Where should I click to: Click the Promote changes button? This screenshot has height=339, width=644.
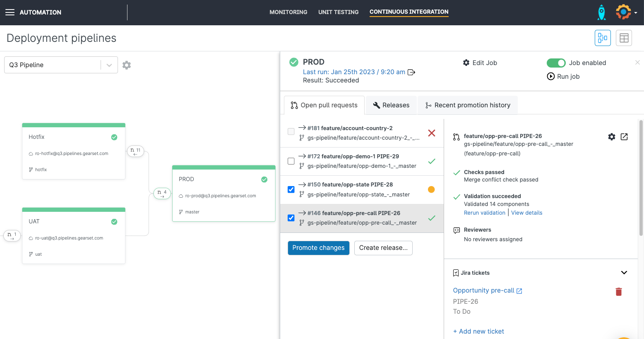coord(318,248)
